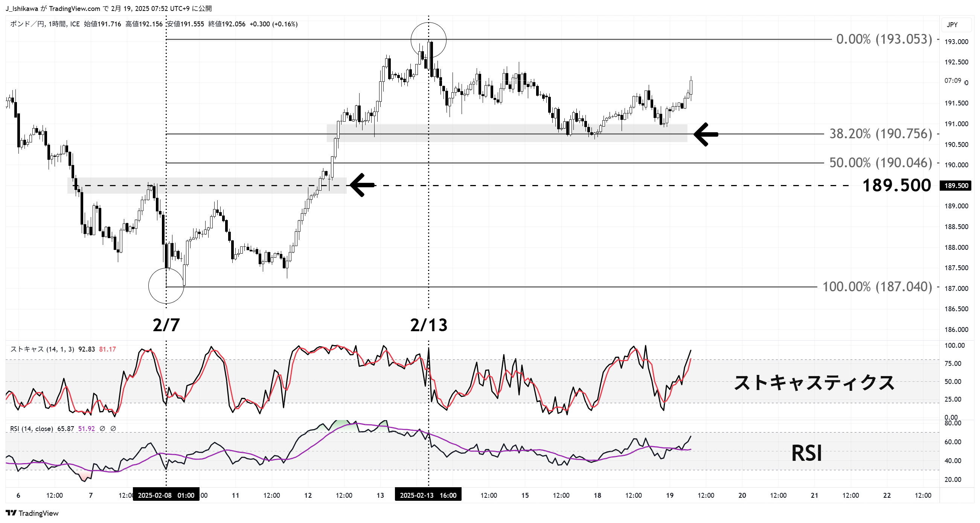Click the 始値191.716 open value
The image size is (980, 523).
[x=102, y=24]
